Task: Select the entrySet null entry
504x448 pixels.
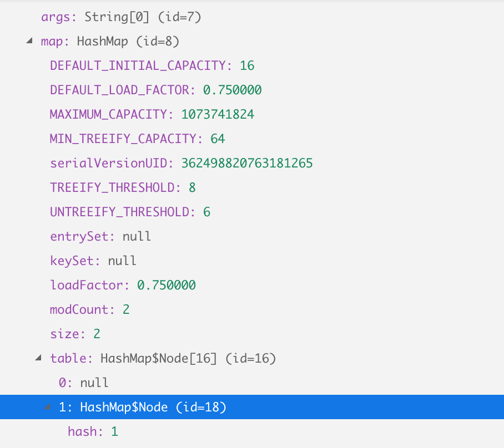Action: (x=100, y=237)
